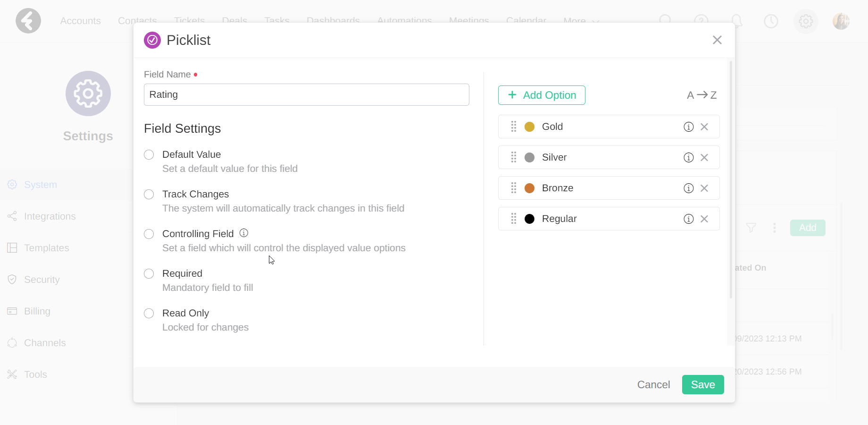This screenshot has height=425, width=868.
Task: Enable the Required radio option
Action: pyautogui.click(x=149, y=274)
